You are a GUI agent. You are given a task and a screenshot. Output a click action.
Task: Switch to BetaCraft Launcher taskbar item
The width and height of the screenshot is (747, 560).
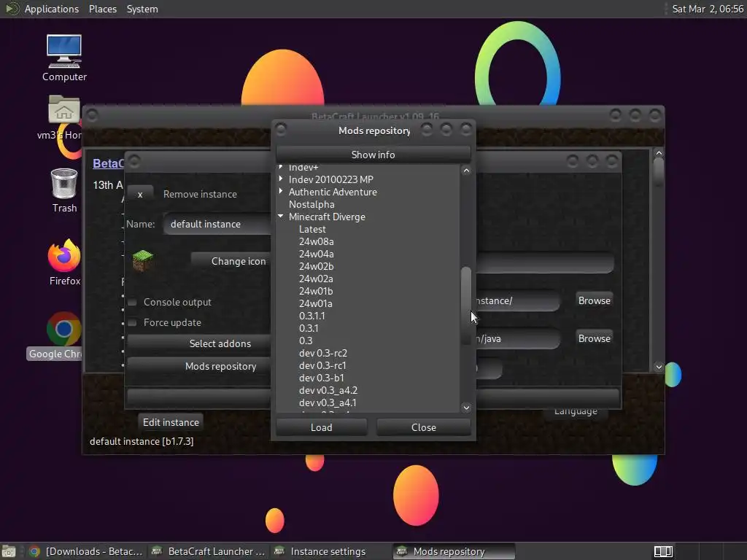tap(207, 551)
